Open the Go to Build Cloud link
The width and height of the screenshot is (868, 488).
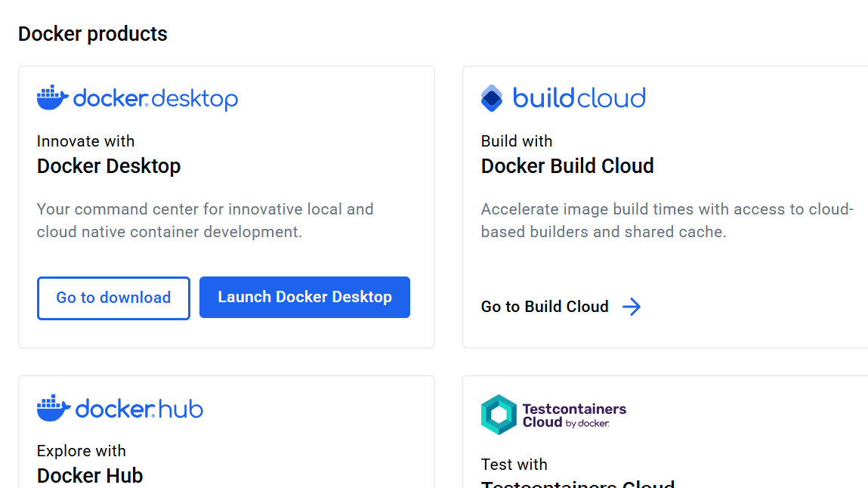click(545, 306)
